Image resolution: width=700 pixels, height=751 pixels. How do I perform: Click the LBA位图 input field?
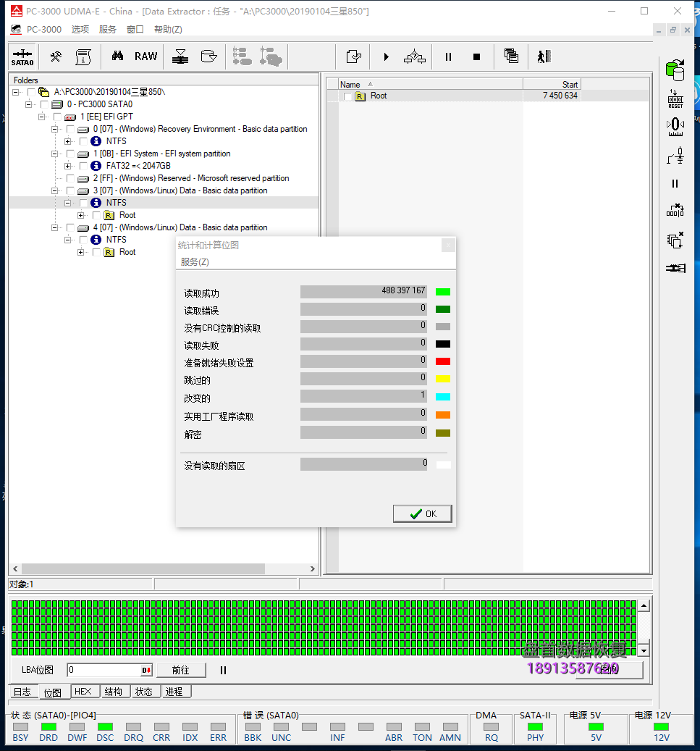104,671
